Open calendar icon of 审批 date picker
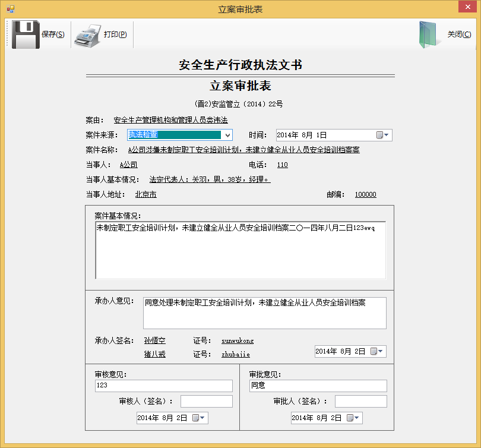Image resolution: width=481 pixels, height=448 pixels. click(x=350, y=418)
